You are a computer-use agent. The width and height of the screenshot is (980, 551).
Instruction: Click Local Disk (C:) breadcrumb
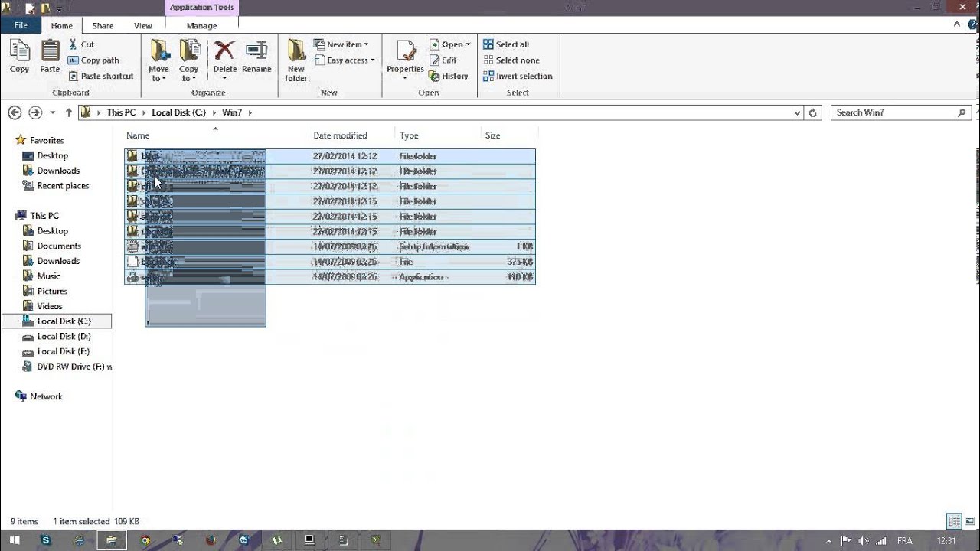(x=178, y=112)
